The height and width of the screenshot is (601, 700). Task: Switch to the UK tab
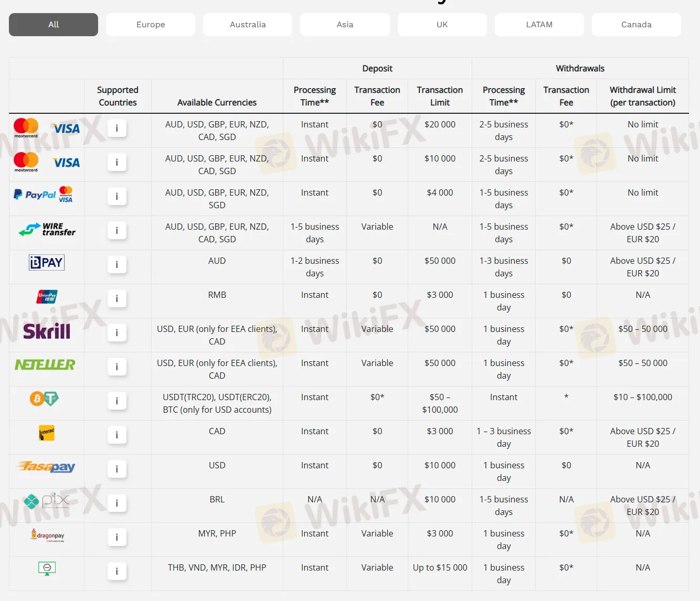[442, 25]
